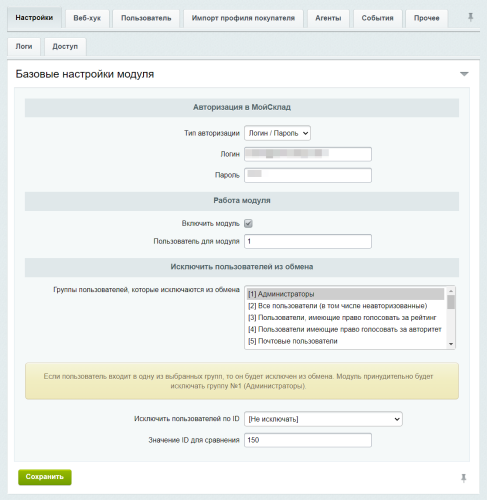Collapse the Базовые настройки модуля section
487x500 pixels.
464,74
